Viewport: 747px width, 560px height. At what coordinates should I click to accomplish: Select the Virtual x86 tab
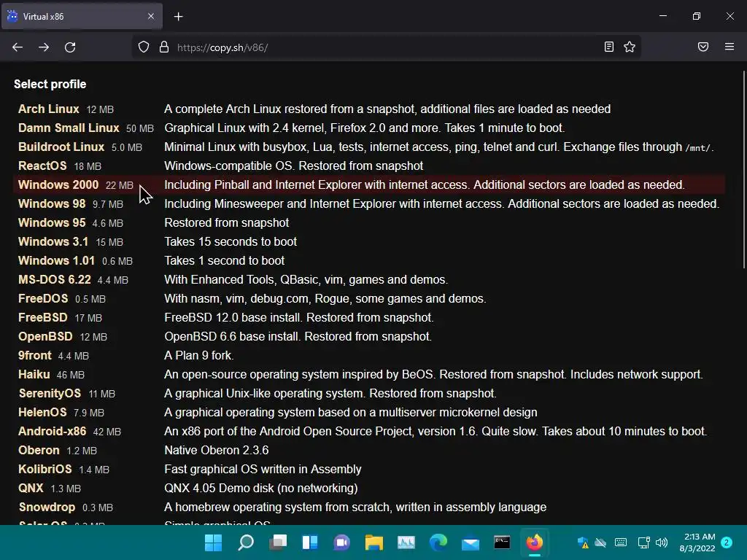click(x=82, y=16)
